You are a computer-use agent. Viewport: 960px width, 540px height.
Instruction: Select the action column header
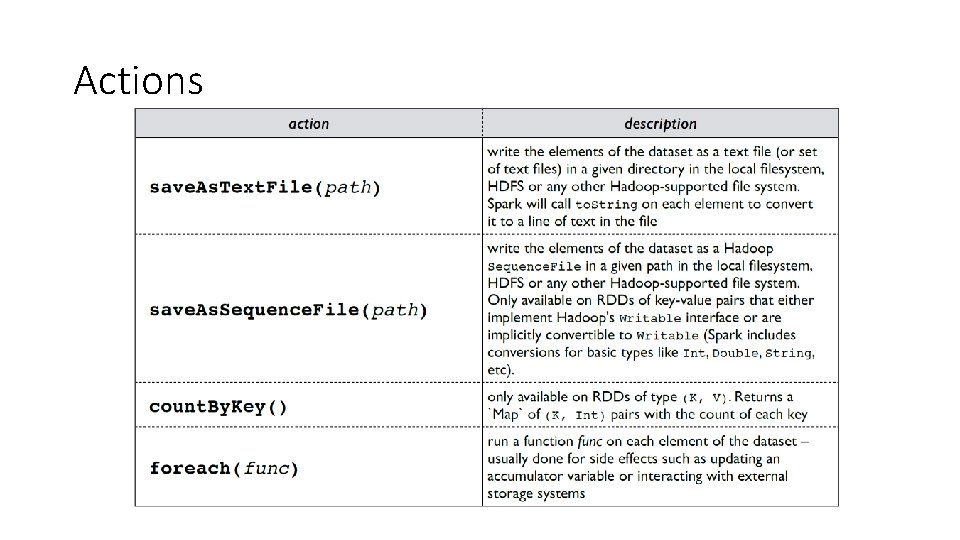point(309,123)
